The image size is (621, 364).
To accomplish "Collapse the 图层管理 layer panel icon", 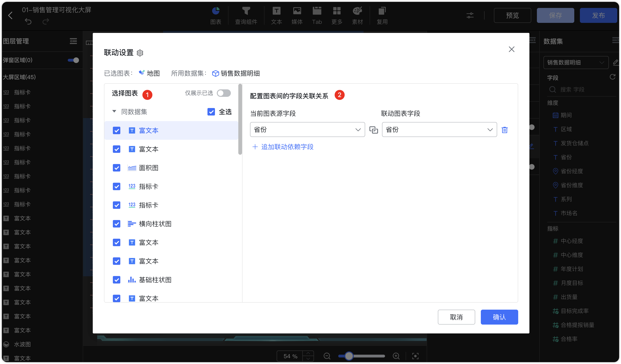I will 73,41.
